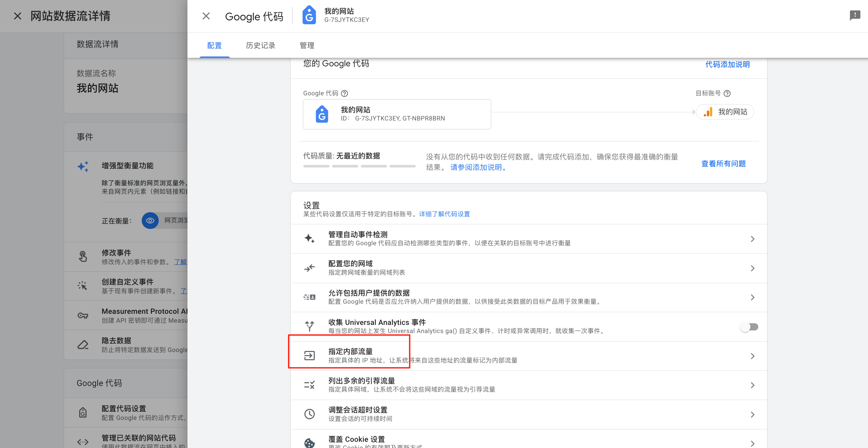The width and height of the screenshot is (868, 448).
Task: Click the 查看所有问题 link
Action: [x=723, y=163]
